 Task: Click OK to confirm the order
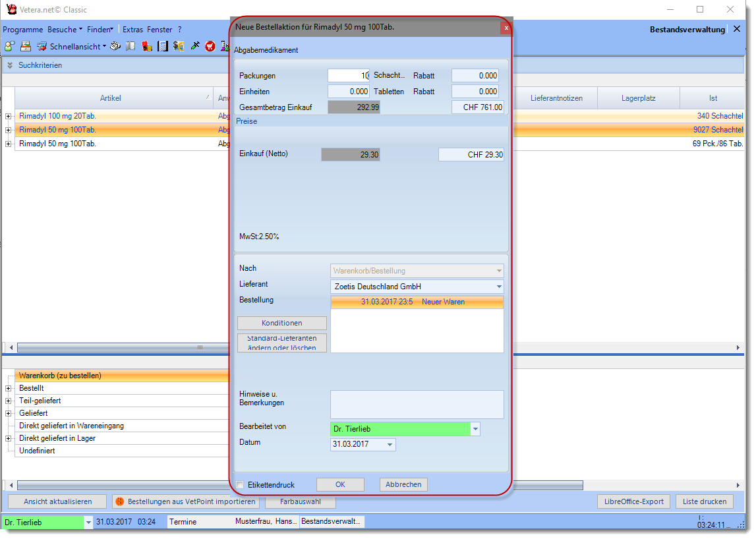coord(340,484)
